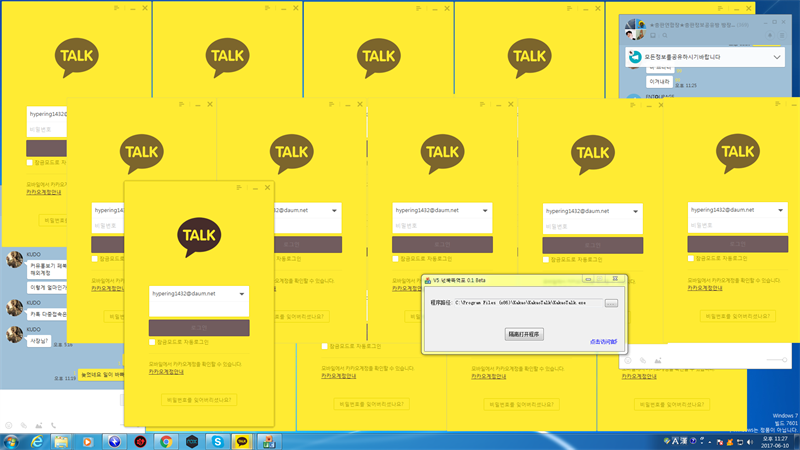Open emoticon picker in the KUDO chat

[x=9, y=426]
